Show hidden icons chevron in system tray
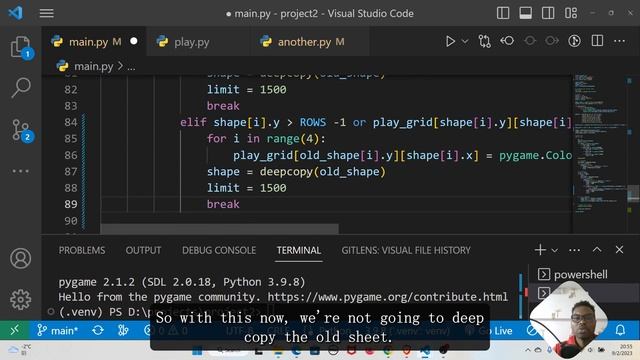This screenshot has width=640, height=360. [527, 350]
